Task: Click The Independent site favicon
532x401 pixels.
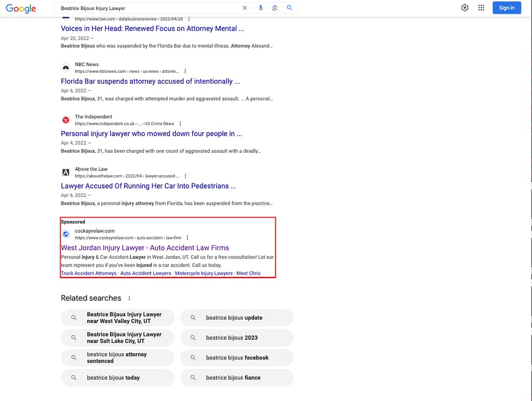Action: tap(66, 120)
